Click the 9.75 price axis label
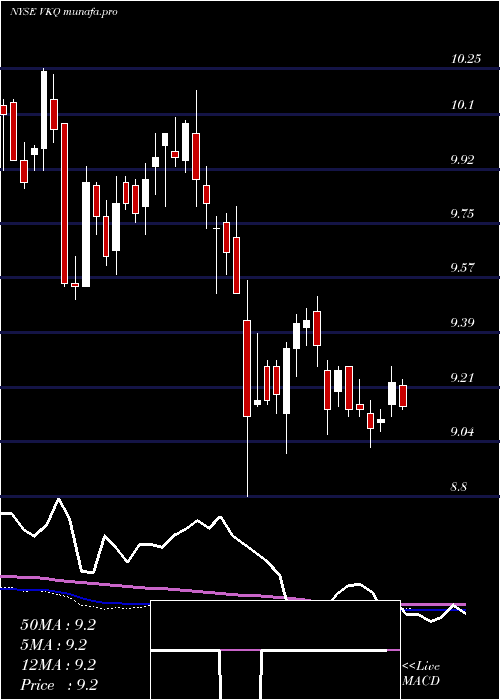 462,214
